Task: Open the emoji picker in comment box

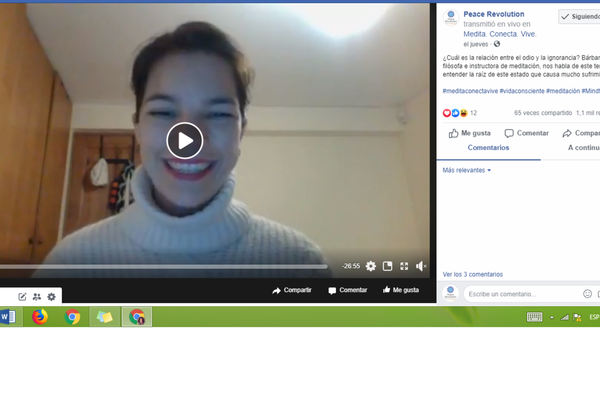Action: [x=587, y=294]
